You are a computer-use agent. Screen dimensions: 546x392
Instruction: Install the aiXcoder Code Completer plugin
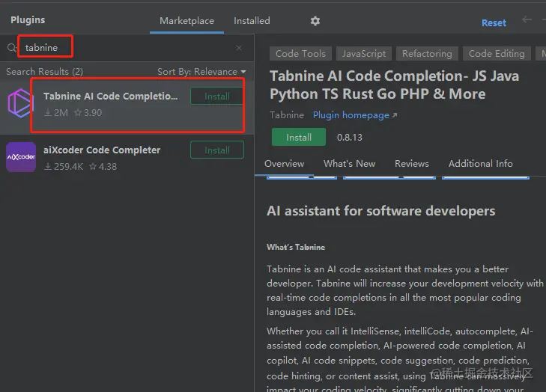(x=217, y=150)
